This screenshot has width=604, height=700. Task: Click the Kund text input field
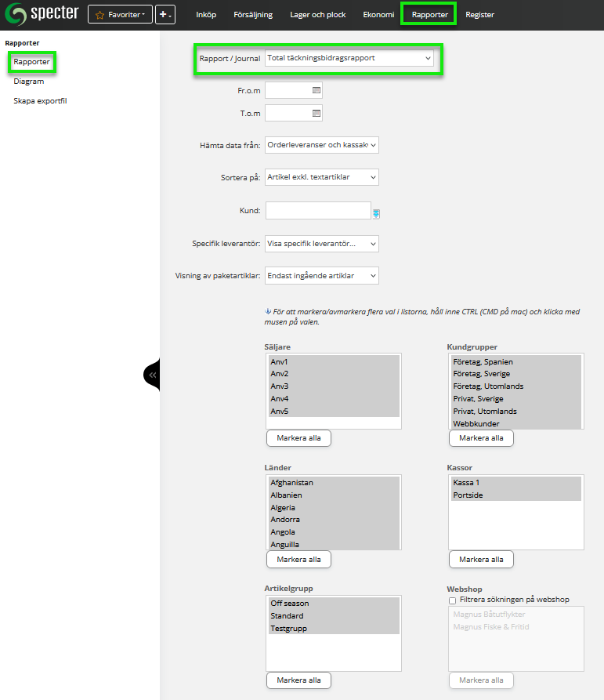pos(317,210)
